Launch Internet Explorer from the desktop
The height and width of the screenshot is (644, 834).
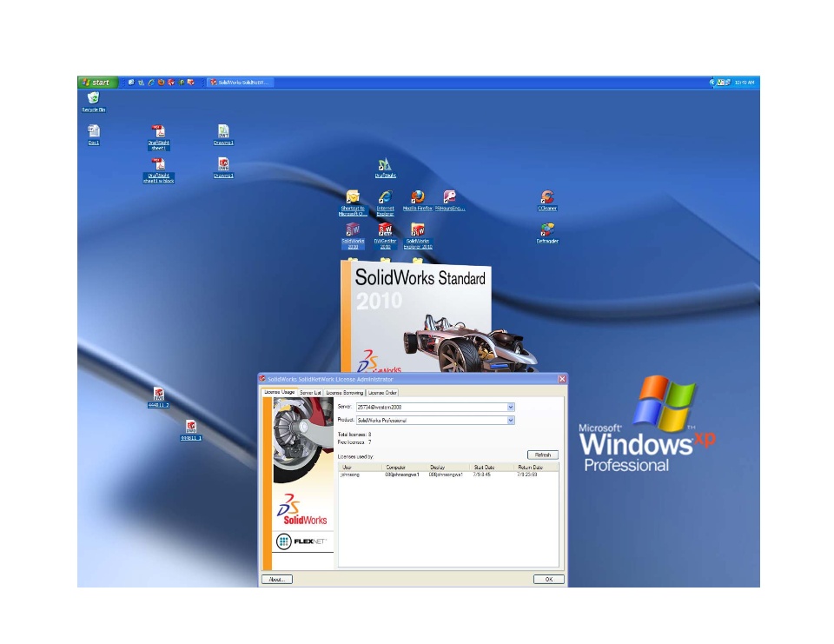385,203
